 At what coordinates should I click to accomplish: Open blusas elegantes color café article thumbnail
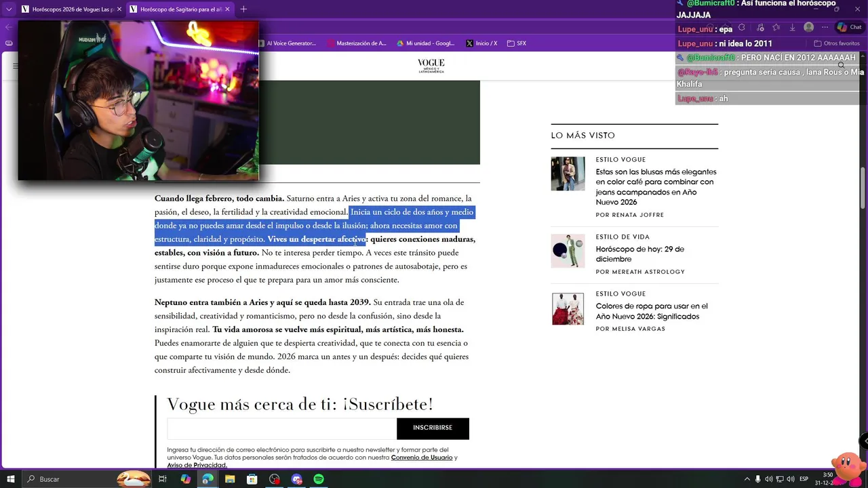coord(568,174)
